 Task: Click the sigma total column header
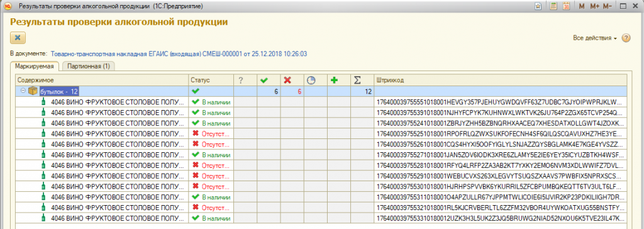pos(358,81)
